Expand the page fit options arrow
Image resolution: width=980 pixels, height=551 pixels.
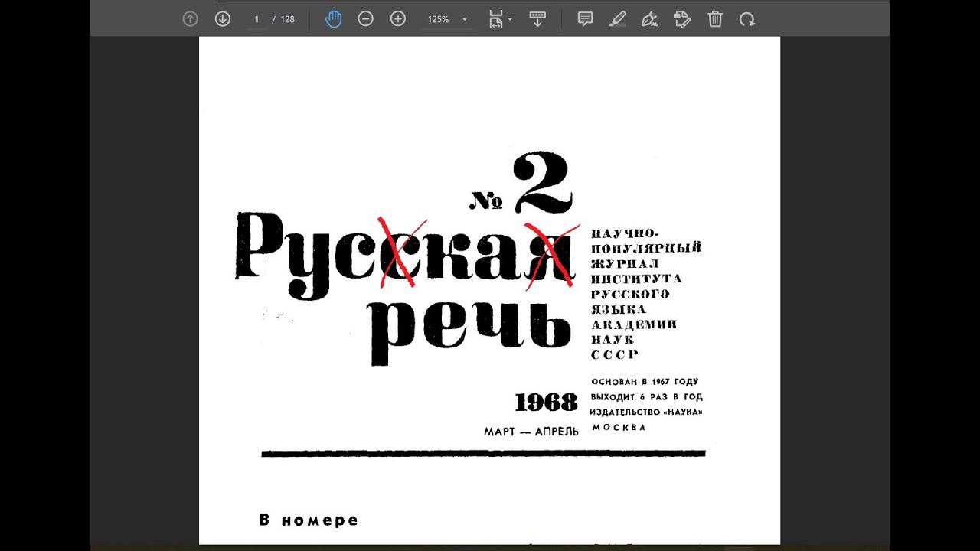tap(510, 20)
